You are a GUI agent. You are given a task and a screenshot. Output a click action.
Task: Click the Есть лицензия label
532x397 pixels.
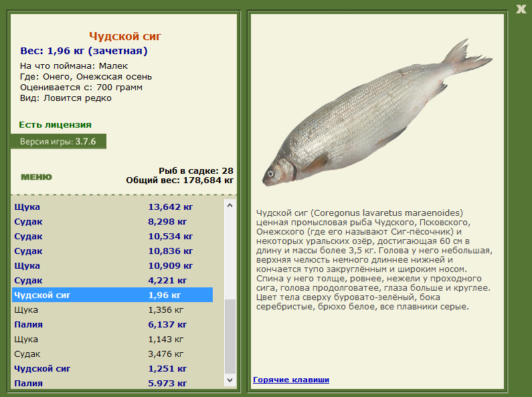(56, 125)
